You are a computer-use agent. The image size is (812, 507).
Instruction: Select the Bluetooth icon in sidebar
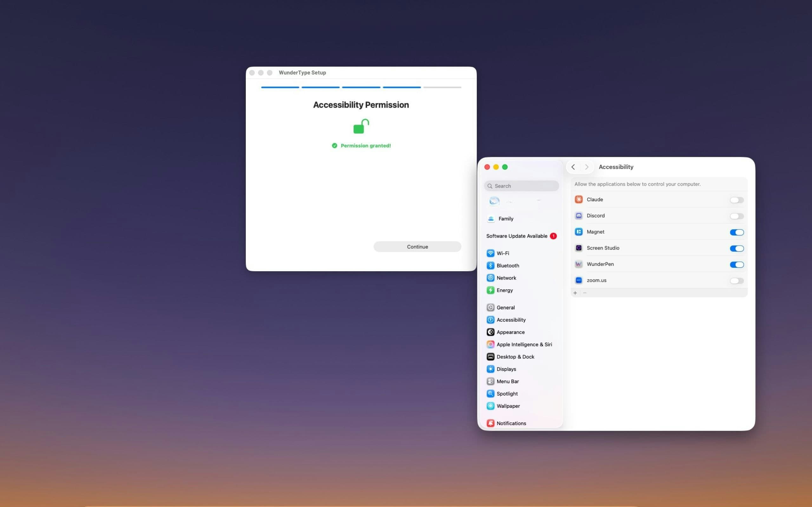(x=491, y=265)
